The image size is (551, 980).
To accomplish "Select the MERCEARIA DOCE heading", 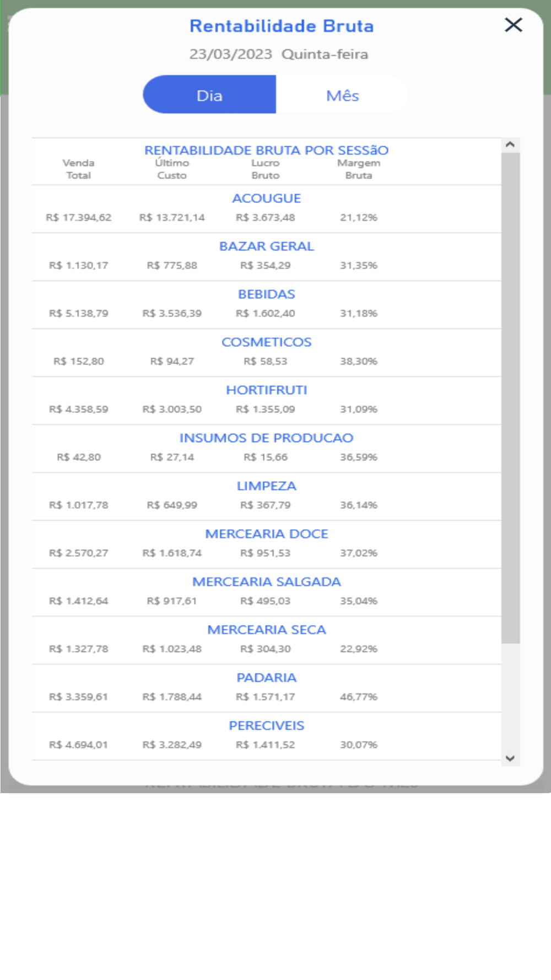I will point(266,534).
